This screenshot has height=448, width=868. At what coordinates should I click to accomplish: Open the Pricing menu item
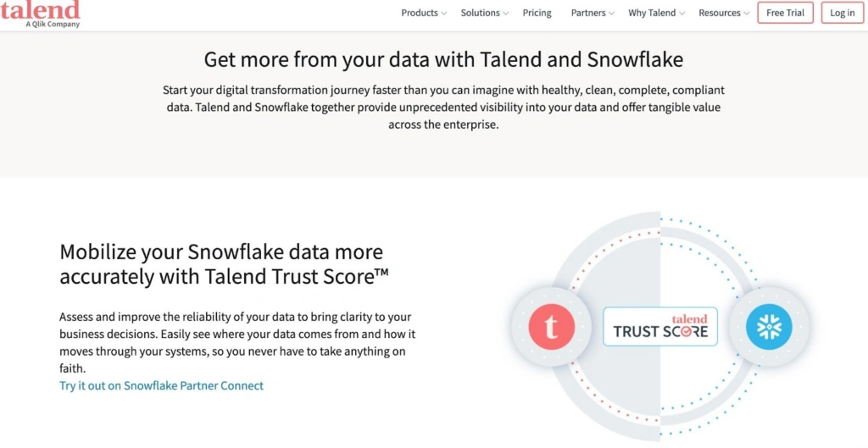click(x=537, y=13)
